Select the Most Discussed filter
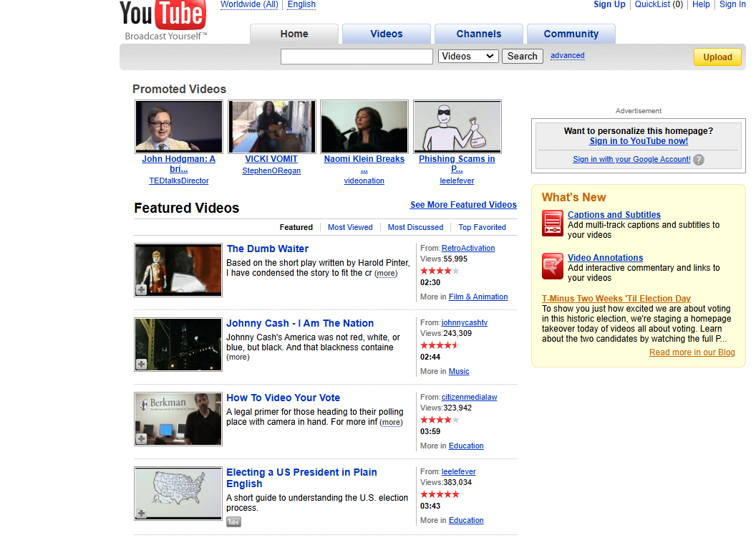Viewport: 756px width, 538px height. 416,227
